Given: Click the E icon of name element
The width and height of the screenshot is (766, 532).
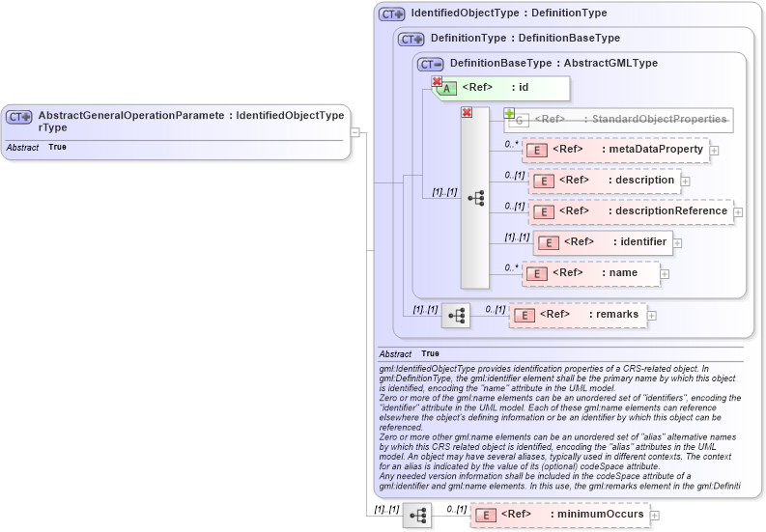Looking at the screenshot, I should pos(537,273).
